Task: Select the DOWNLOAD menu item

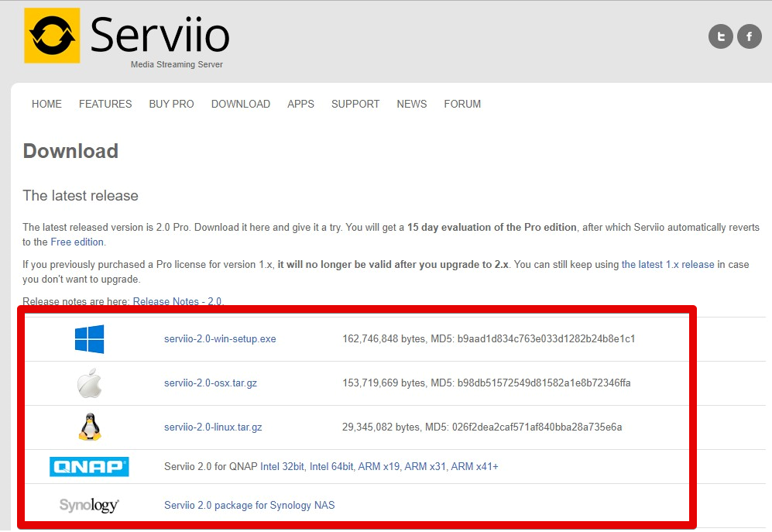Action: [241, 104]
